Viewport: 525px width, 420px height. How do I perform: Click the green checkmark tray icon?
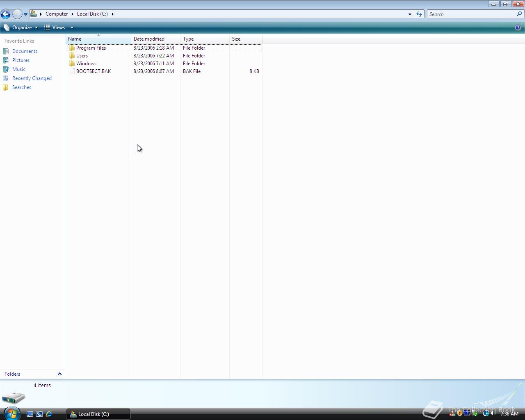(x=475, y=414)
